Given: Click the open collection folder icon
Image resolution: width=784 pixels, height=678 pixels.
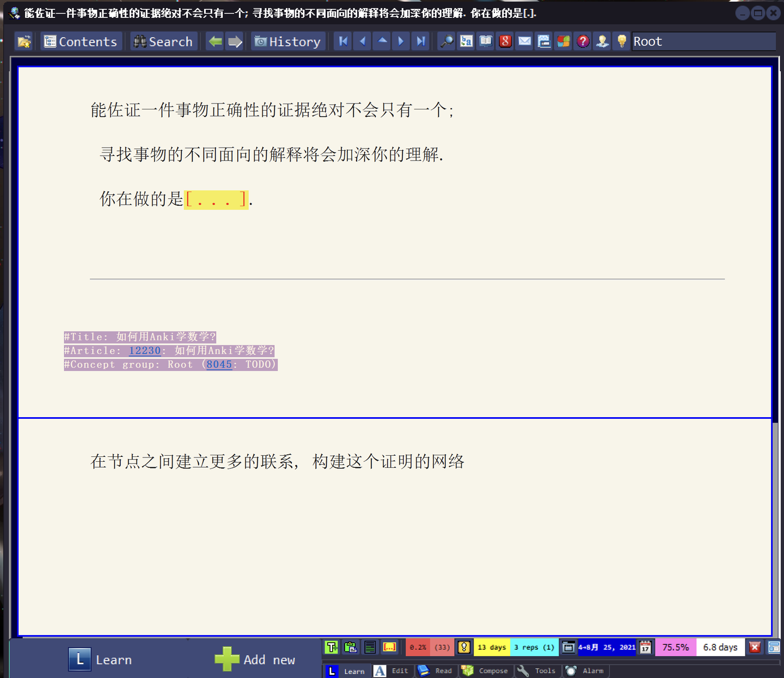Looking at the screenshot, I should tap(24, 41).
